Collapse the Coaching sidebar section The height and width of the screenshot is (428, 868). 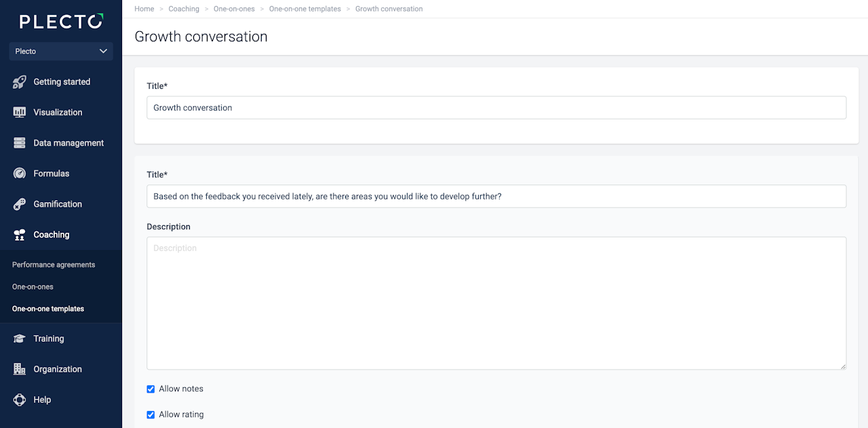51,235
